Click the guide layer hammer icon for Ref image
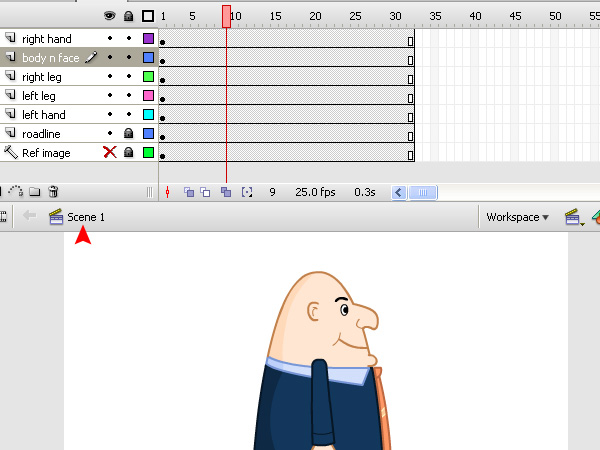Screen dimensions: 600x450 point(11,152)
